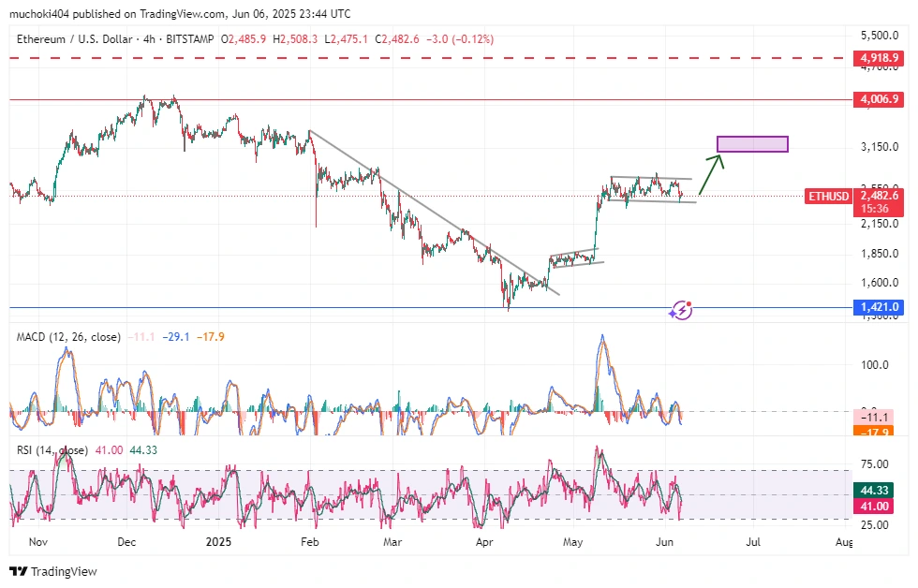Click the blue 1,421.0 price label

coord(880,307)
